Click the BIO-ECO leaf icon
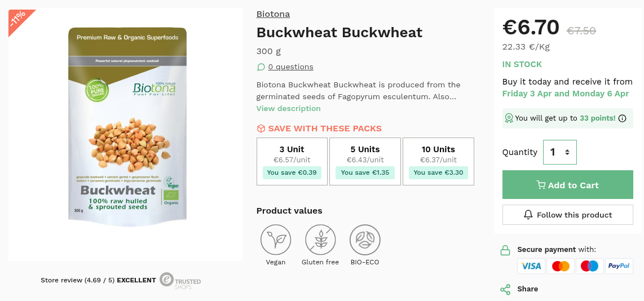Viewport: 644px width, 301px height. click(365, 240)
